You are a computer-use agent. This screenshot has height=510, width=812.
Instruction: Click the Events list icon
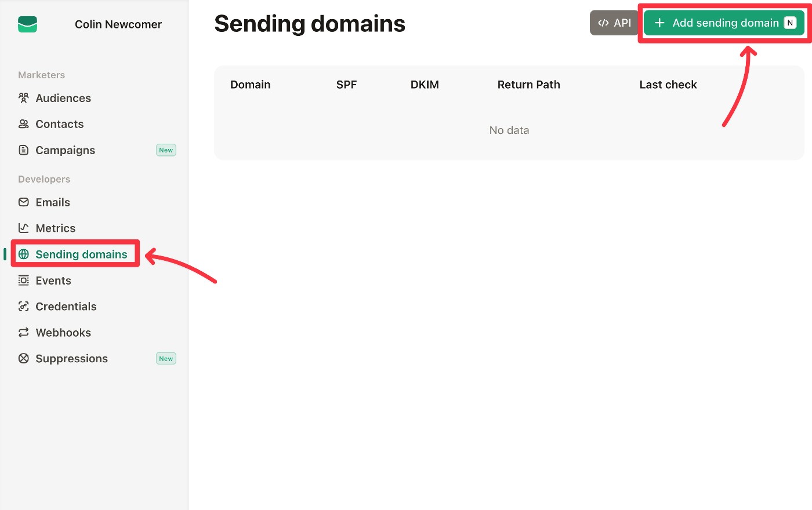coord(24,280)
